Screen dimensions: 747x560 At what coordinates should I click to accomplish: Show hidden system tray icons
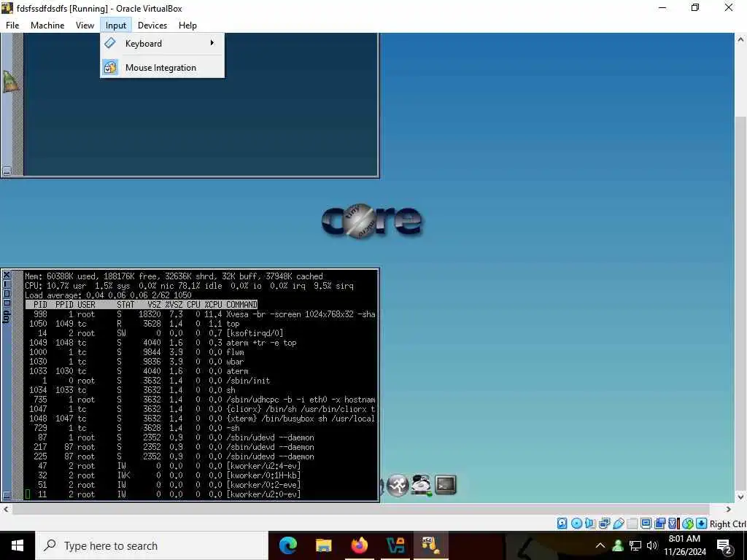click(600, 545)
